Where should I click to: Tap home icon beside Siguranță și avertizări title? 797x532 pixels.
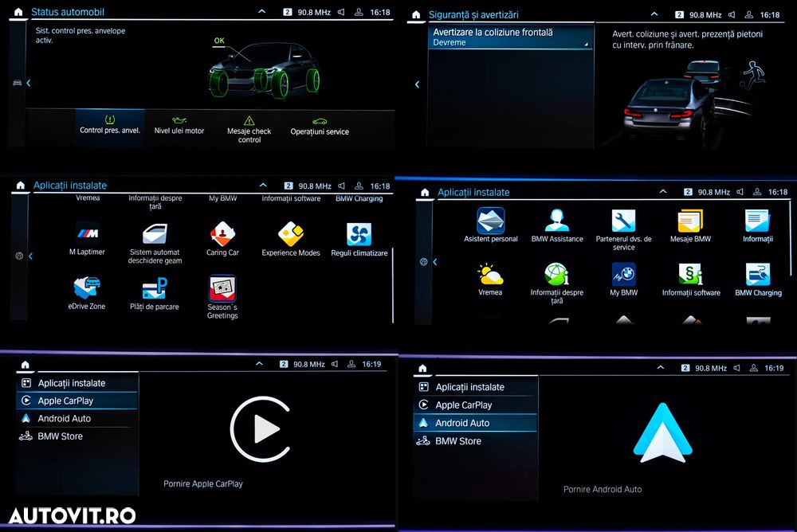click(416, 15)
